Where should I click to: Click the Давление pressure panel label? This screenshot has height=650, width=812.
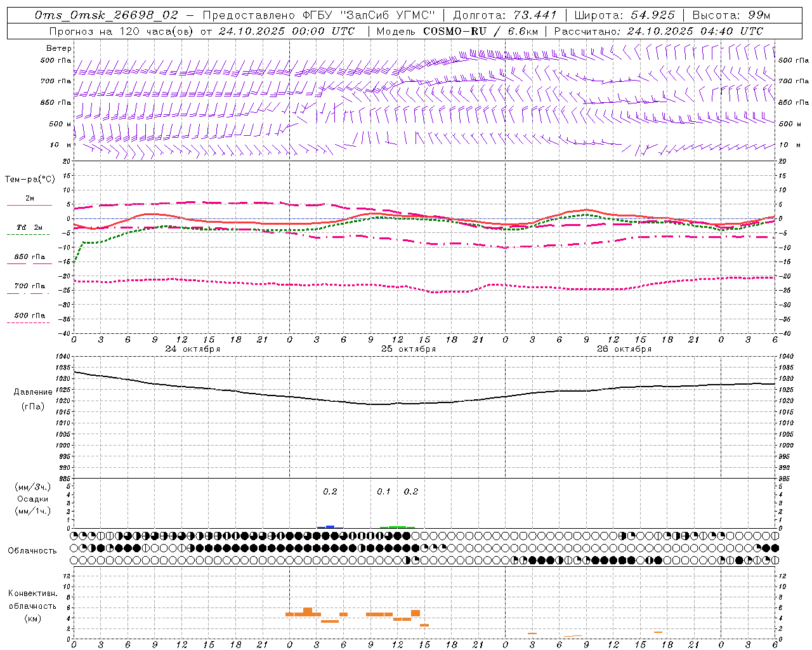(x=33, y=392)
